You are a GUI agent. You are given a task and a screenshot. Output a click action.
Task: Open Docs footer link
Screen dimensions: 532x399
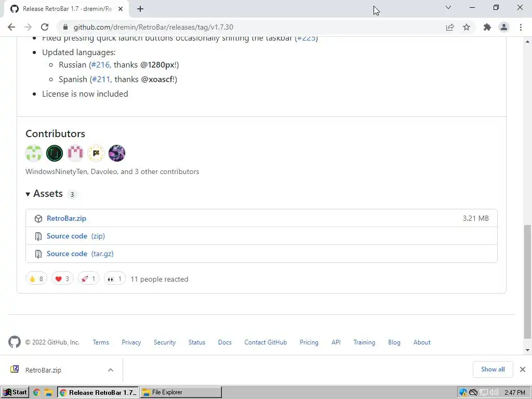(x=224, y=342)
